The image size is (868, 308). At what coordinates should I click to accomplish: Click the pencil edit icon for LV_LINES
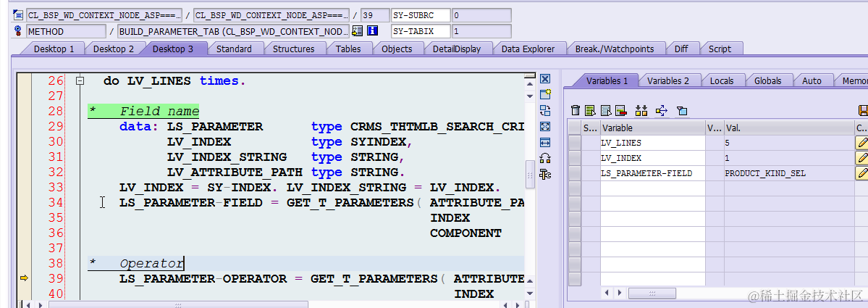click(x=861, y=143)
